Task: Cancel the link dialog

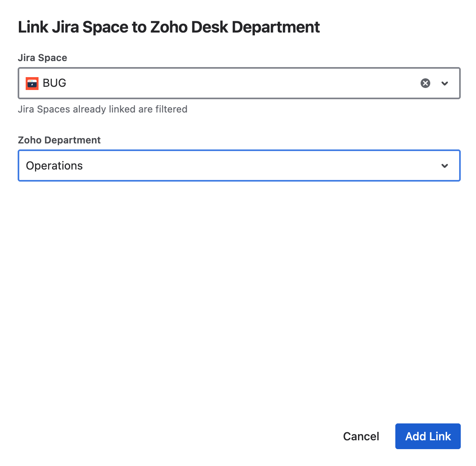Action: pos(361,436)
